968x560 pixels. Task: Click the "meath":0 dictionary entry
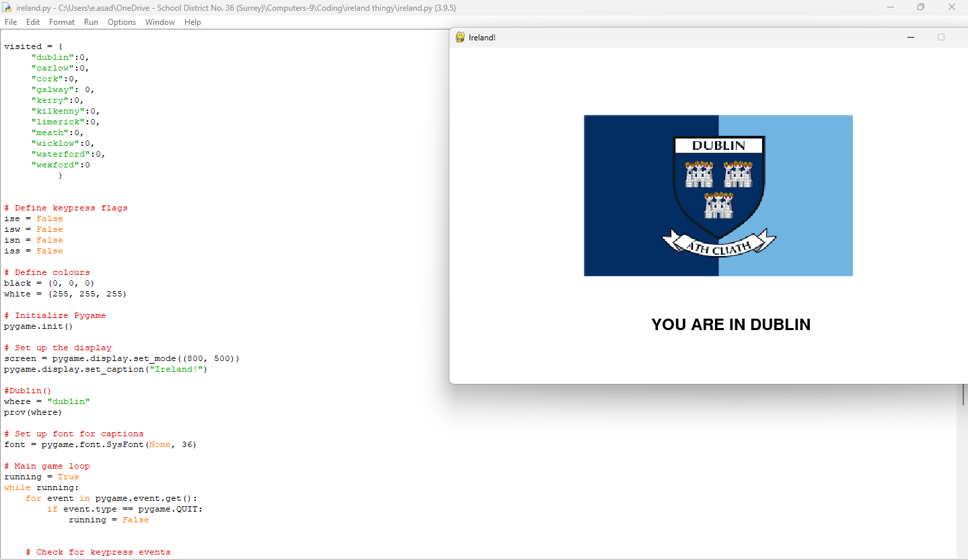tap(58, 132)
